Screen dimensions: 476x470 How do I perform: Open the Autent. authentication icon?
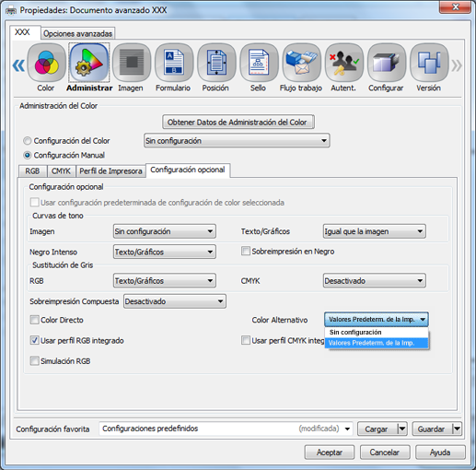tap(343, 63)
